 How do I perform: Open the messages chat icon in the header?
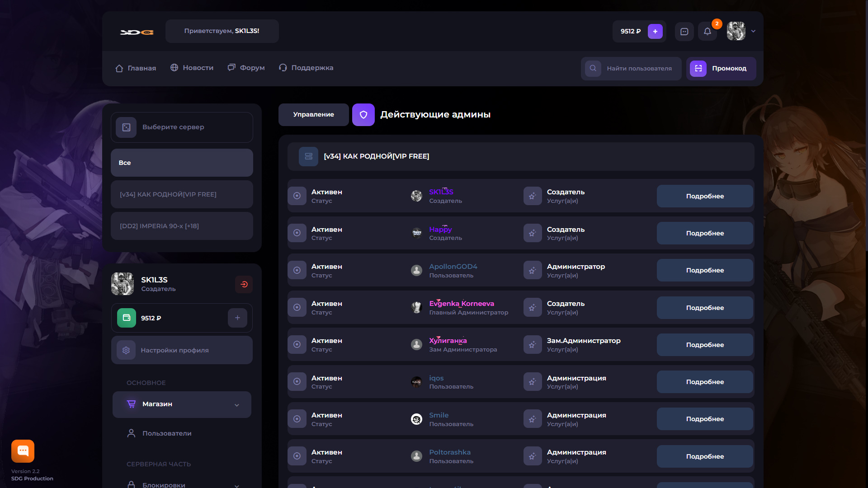pyautogui.click(x=684, y=32)
